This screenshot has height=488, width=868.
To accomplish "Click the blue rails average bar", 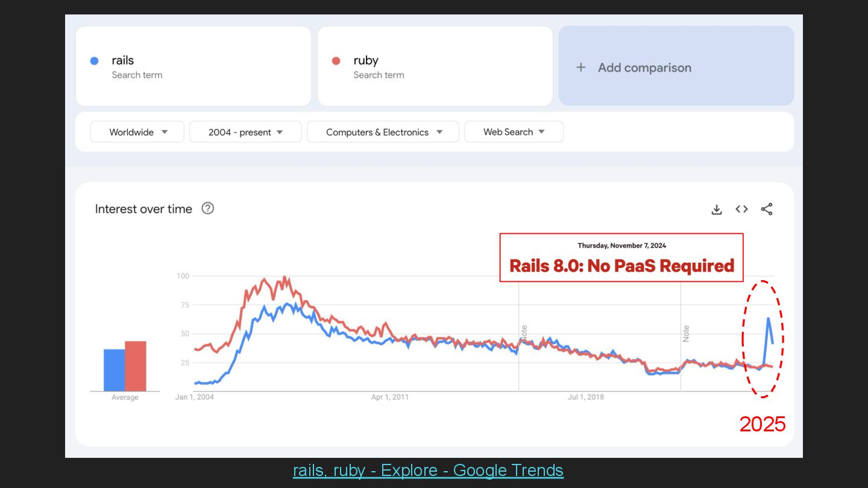I will tap(114, 370).
